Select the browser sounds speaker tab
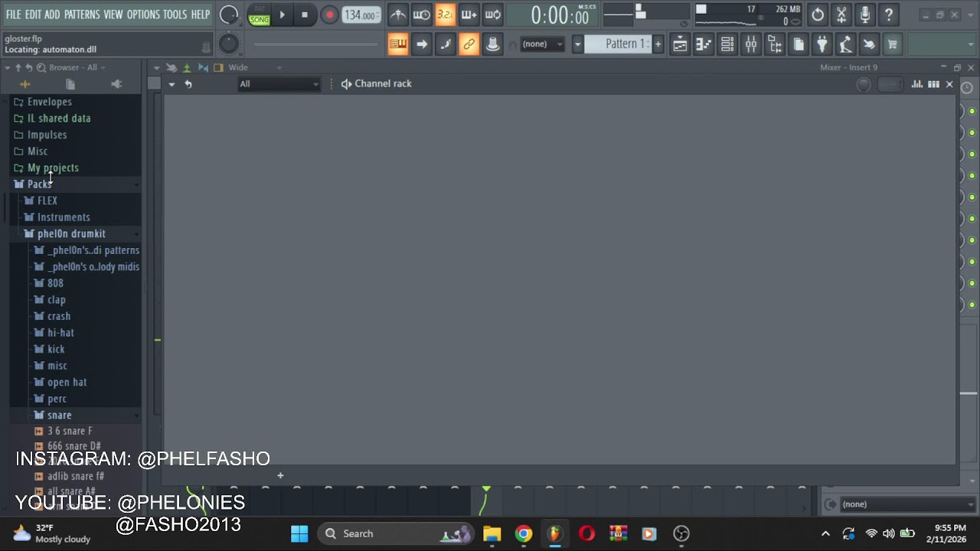 click(x=116, y=84)
